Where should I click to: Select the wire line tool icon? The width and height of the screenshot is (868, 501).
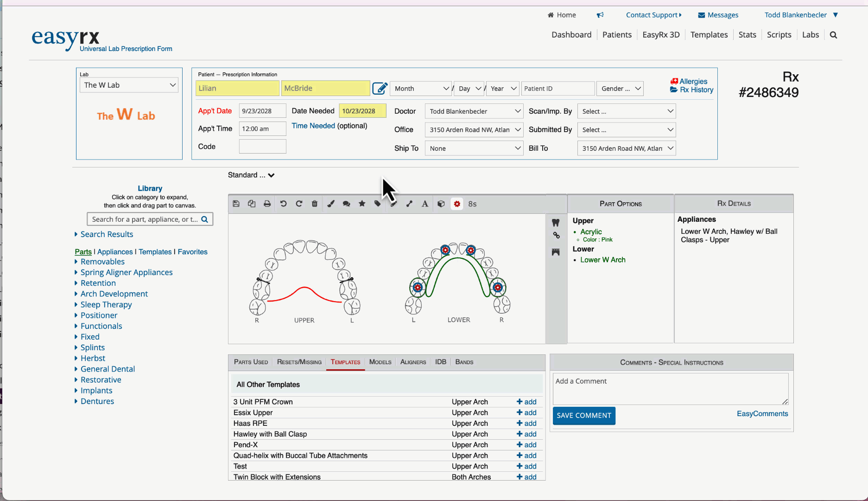coord(409,204)
